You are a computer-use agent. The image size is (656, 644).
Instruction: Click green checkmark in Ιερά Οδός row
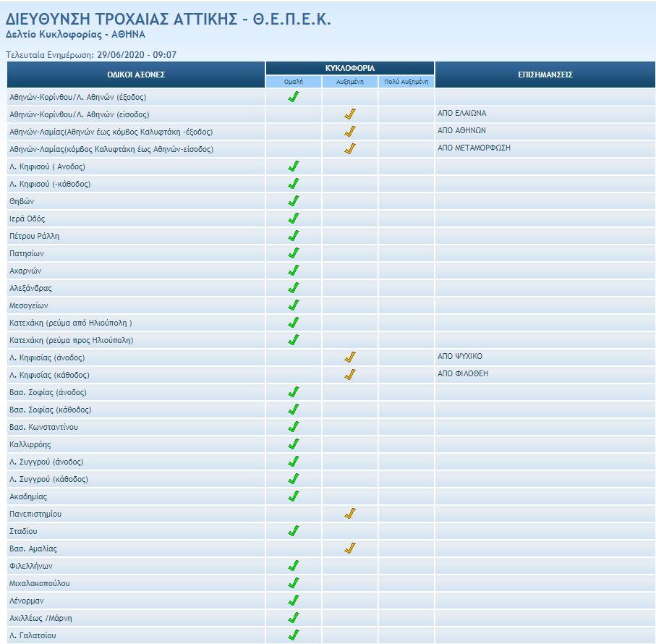coord(294,219)
